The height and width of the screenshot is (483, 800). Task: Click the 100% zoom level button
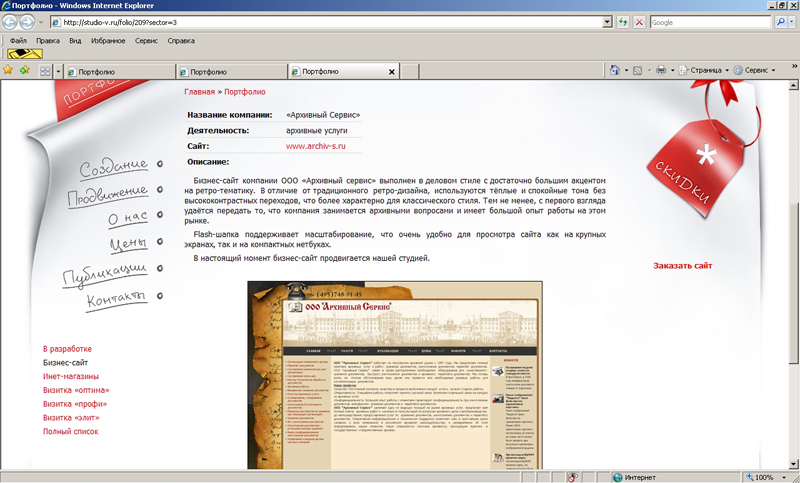(x=760, y=477)
